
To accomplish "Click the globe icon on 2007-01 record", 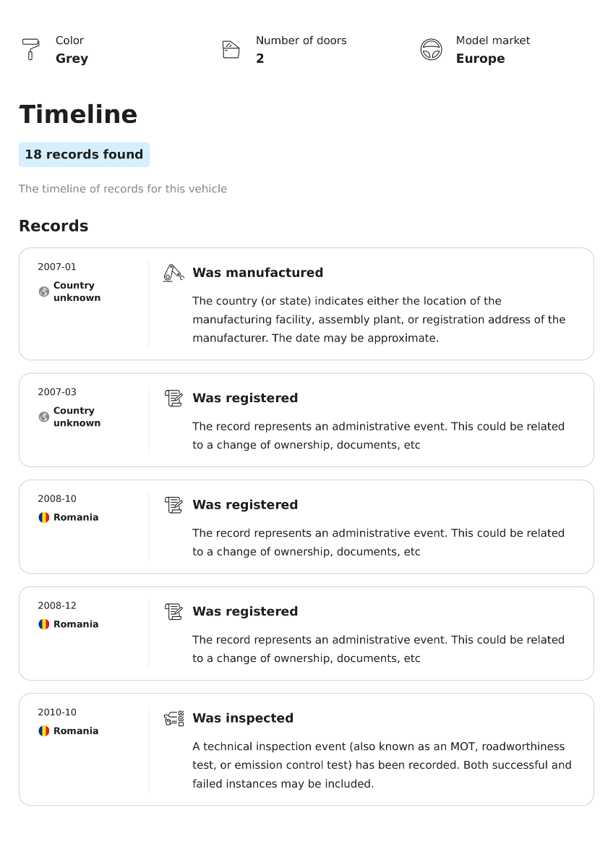I will [x=44, y=292].
